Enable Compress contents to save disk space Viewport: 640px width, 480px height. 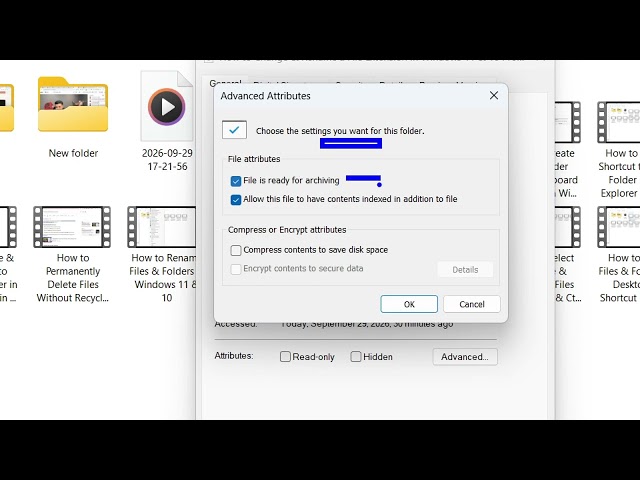(236, 250)
